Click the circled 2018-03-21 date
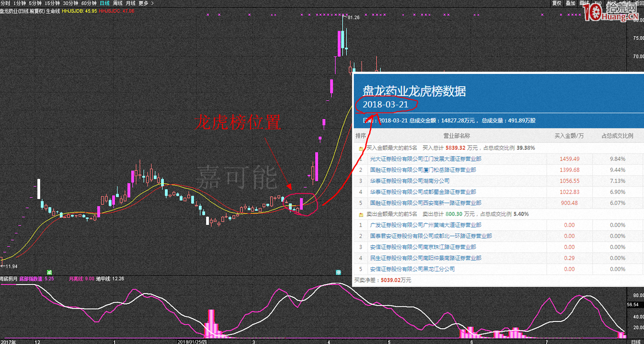 coord(385,104)
